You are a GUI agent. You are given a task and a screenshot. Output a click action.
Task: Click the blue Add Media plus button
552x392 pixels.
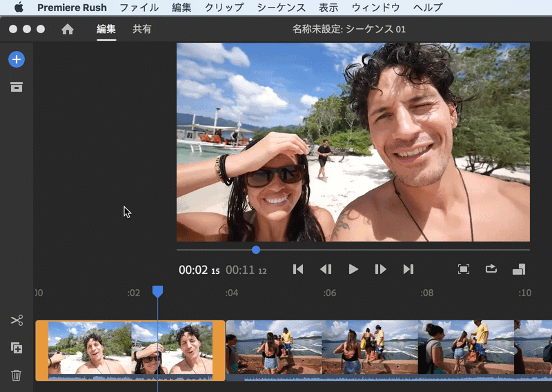click(17, 59)
